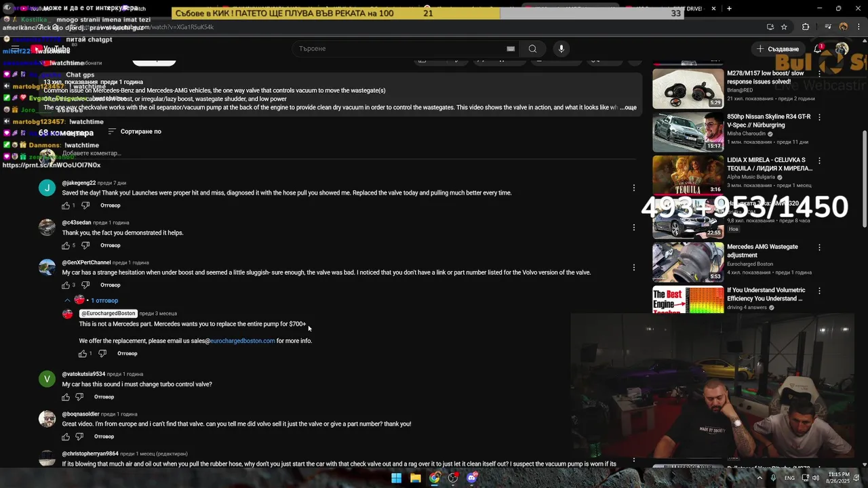
Task: Dislike c43sedan's comment
Action: [85, 245]
